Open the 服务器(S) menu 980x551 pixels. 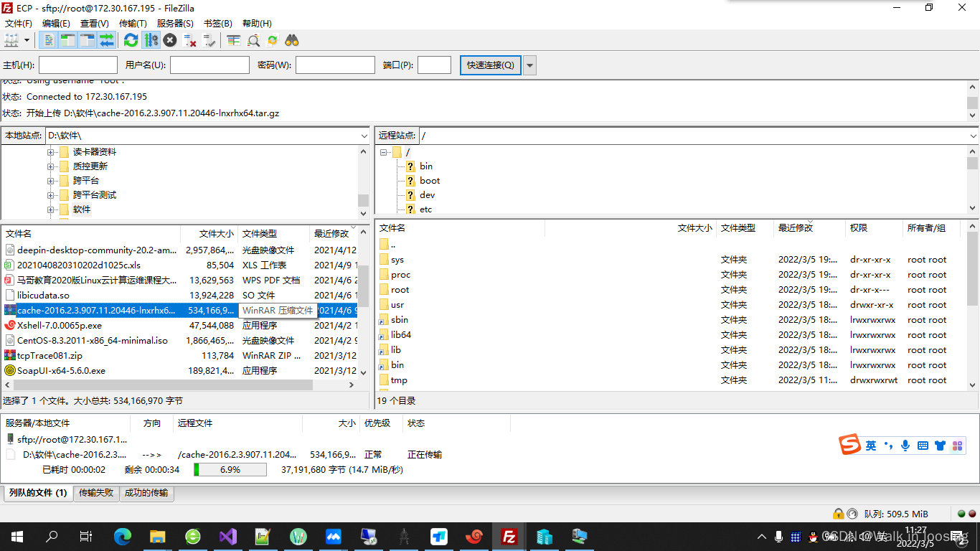point(175,24)
